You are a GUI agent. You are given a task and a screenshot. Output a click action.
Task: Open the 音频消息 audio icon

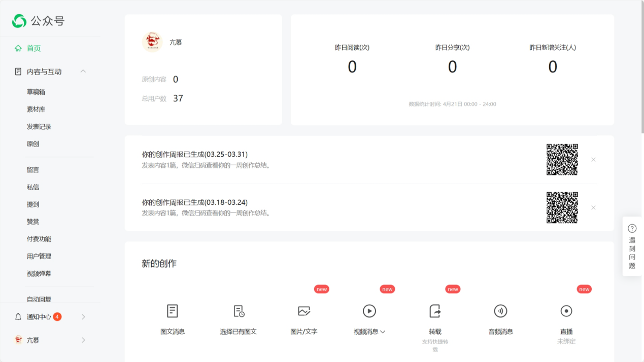[x=500, y=311]
